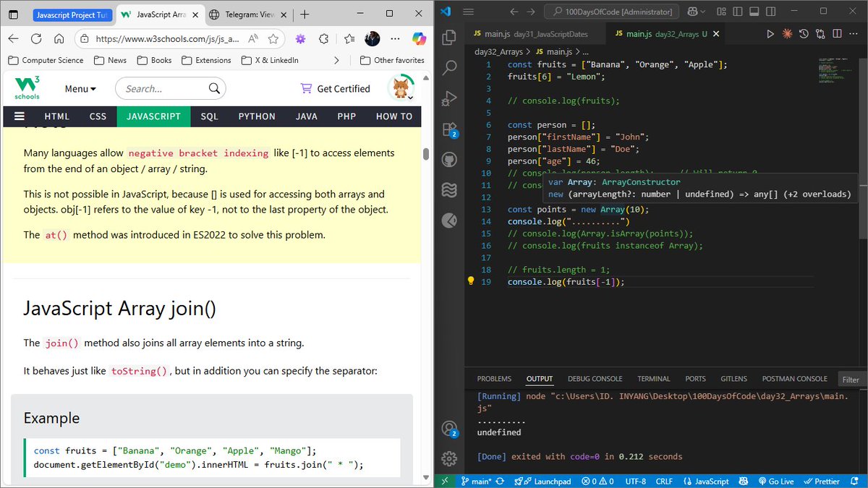Open VS Code Explorer view
This screenshot has height=488, width=868.
[x=449, y=38]
